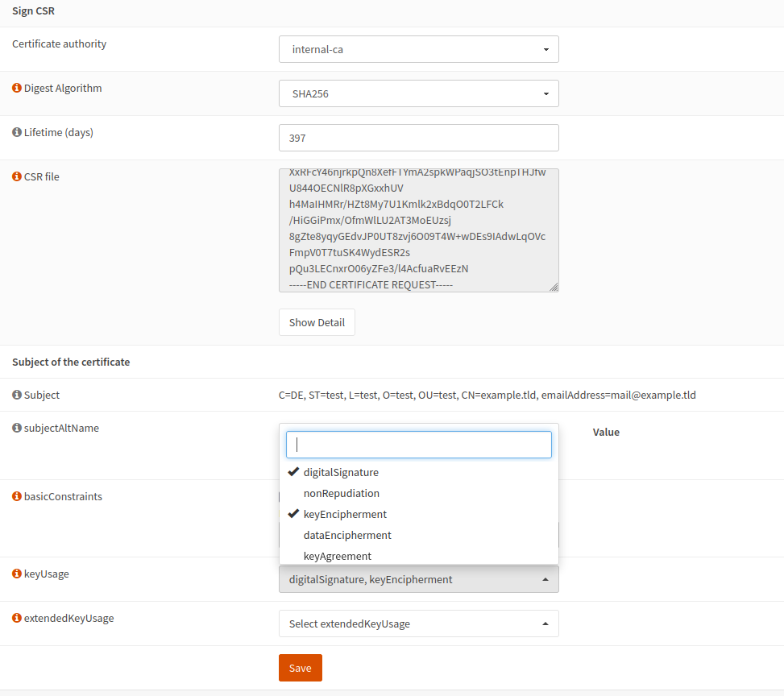This screenshot has height=696, width=784.
Task: Click the Lifetime (days) input showing 397
Action: pos(418,138)
